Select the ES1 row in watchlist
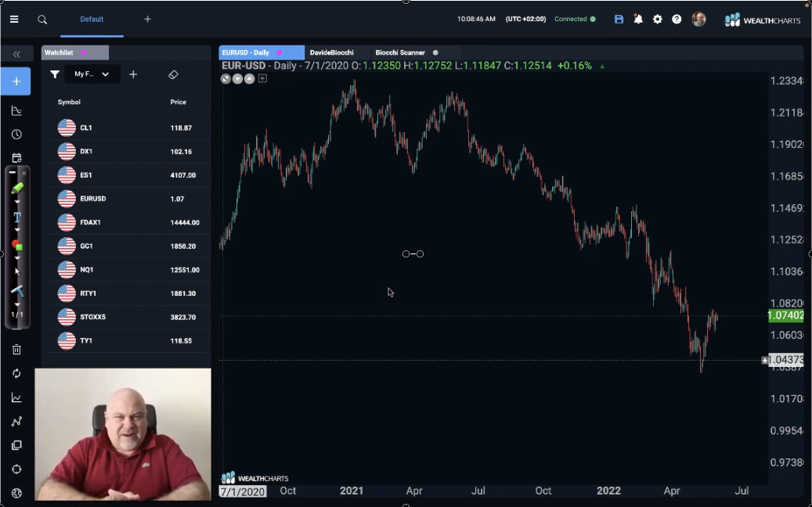 (x=129, y=174)
